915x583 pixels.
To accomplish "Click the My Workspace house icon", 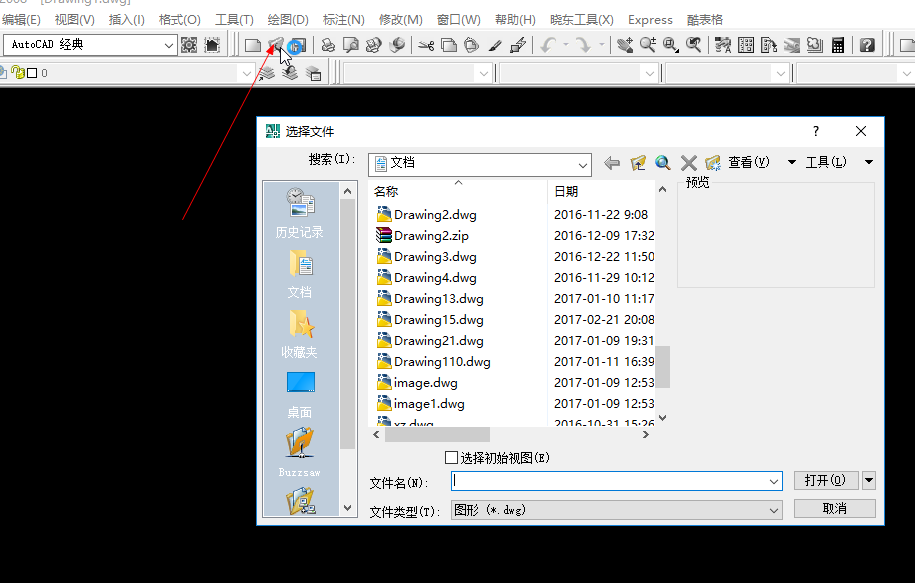I will [212, 45].
